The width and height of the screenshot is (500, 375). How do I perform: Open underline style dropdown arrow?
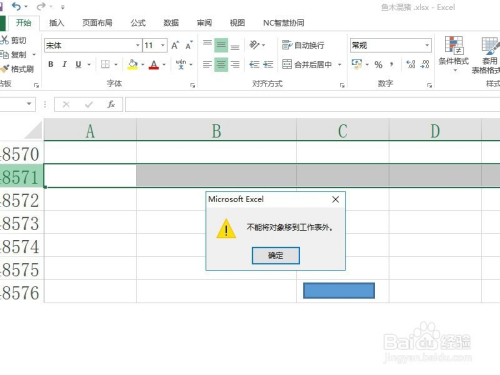[89, 64]
